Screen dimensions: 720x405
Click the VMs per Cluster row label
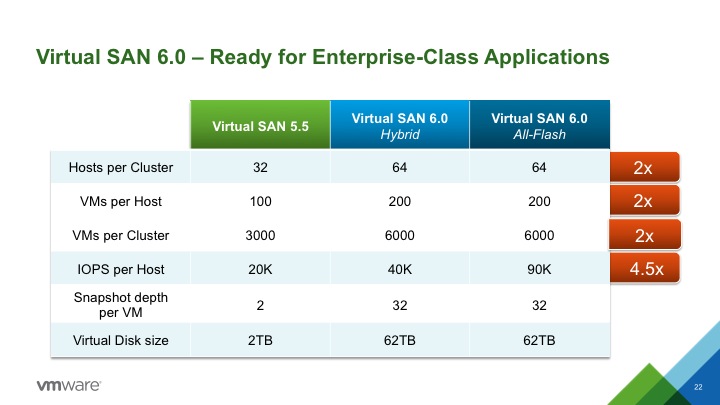click(x=121, y=236)
